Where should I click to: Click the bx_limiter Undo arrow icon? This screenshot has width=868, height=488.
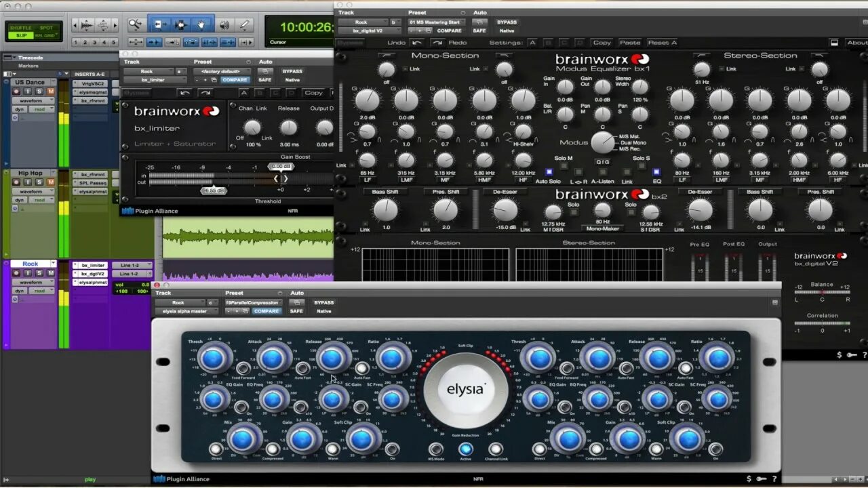185,93
